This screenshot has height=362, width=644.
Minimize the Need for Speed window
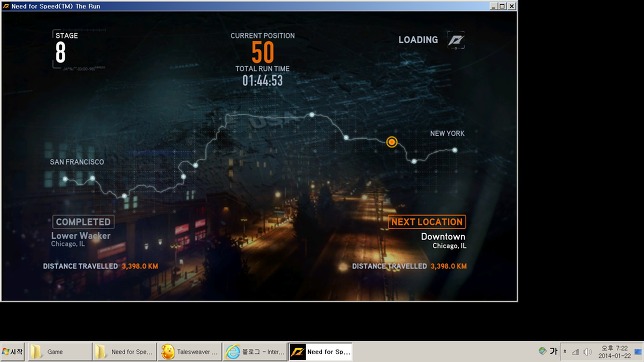[494, 6]
